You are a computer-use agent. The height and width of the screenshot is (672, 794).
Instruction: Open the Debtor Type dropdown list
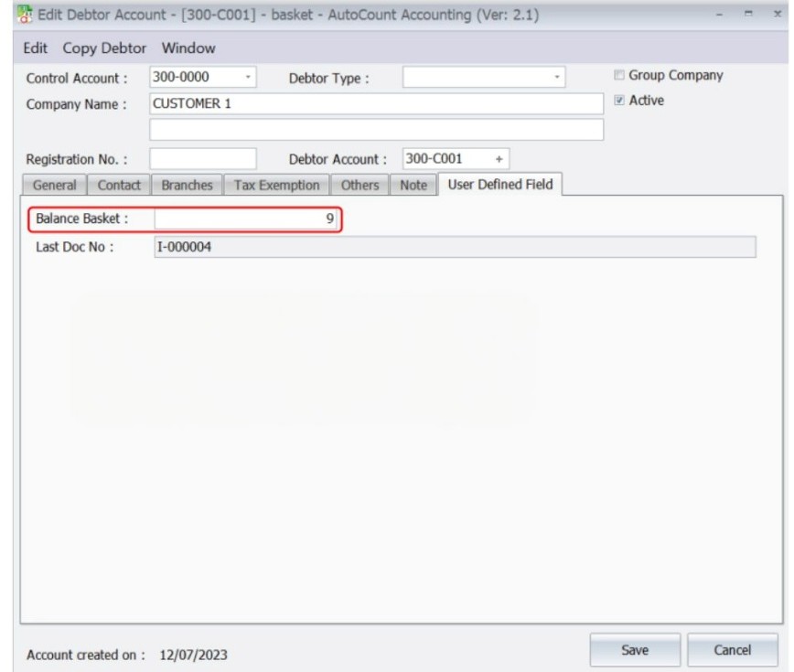tap(557, 78)
